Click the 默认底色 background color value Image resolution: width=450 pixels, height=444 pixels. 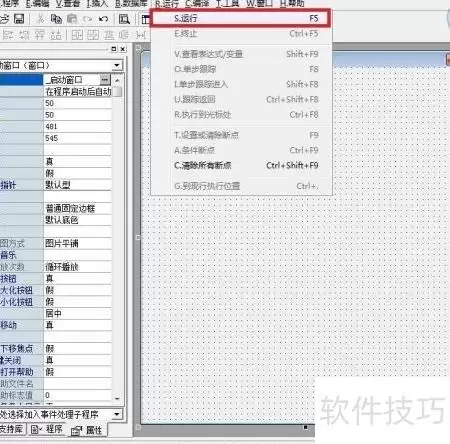(x=78, y=220)
